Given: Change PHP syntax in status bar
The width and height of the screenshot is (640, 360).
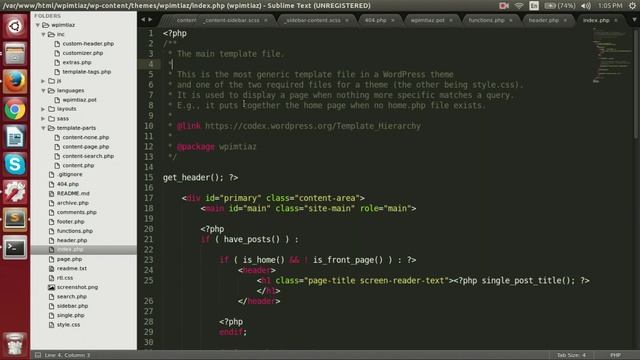Looking at the screenshot, I should [615, 355].
